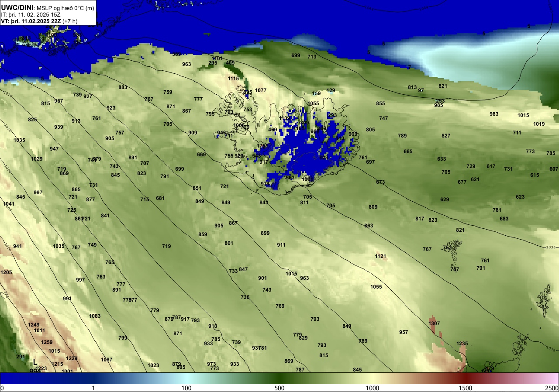Click the 985 height value

(439, 106)
